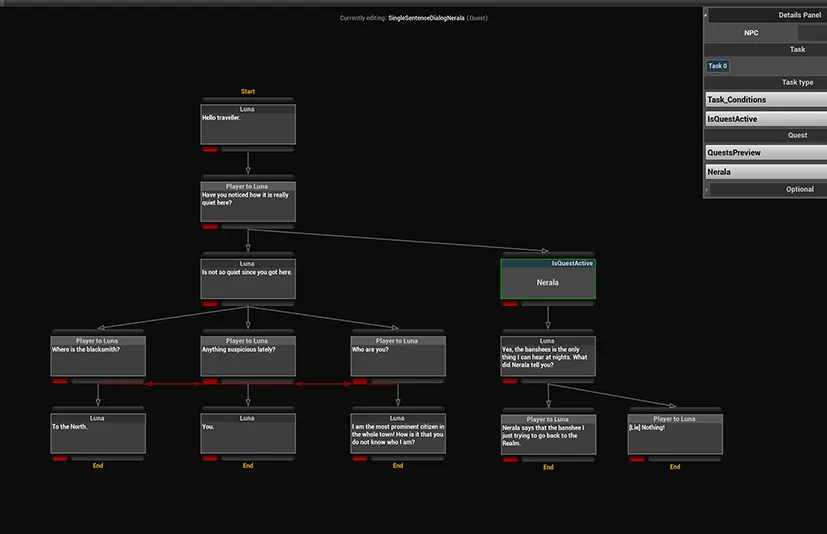Open the IsQuestActive dropdown in Details Panel
Screen dimensions: 827x534
click(766, 119)
